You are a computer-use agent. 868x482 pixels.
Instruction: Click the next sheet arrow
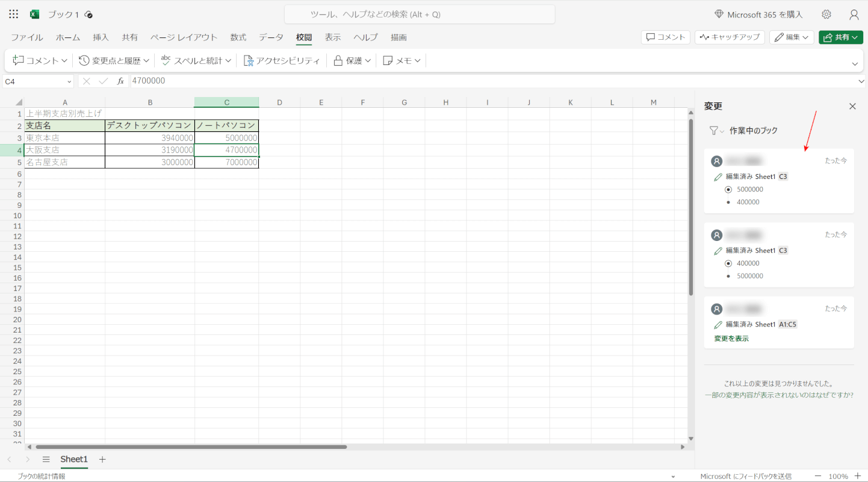(x=27, y=459)
